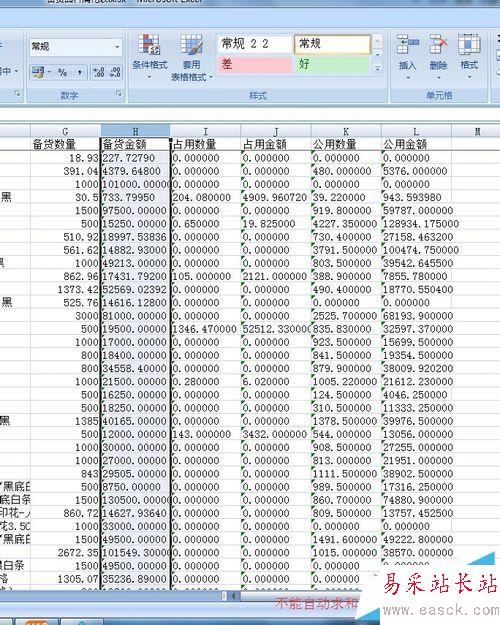This screenshot has width=500, height=625.
Task: Select column H header
Action: pyautogui.click(x=135, y=131)
